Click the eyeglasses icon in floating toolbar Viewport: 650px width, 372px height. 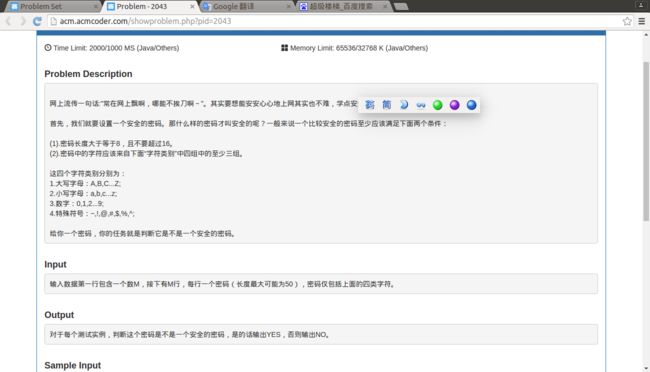(421, 105)
